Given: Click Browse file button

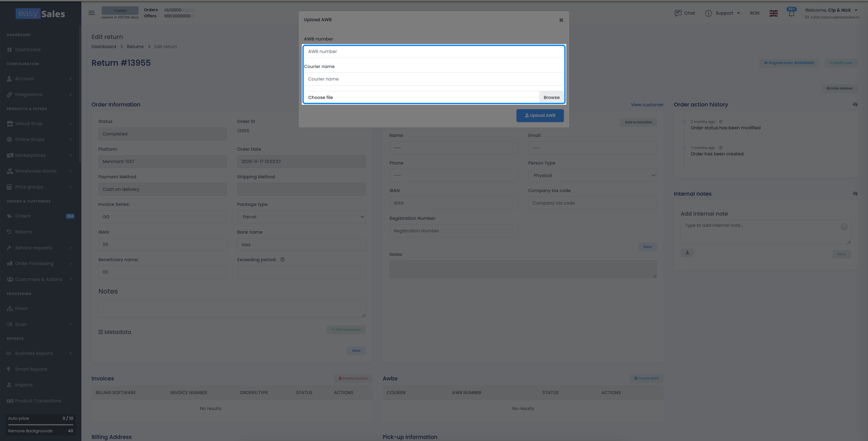Looking at the screenshot, I should coord(551,98).
